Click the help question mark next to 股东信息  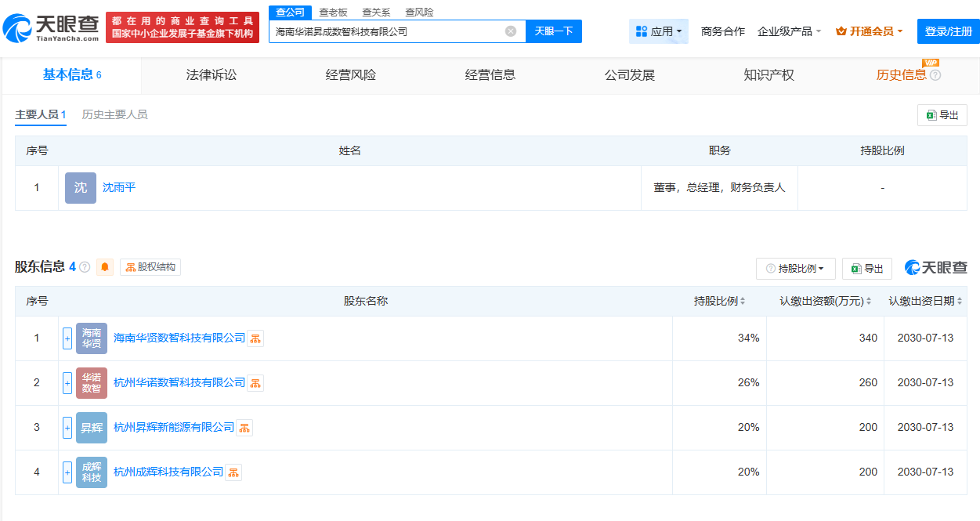tap(85, 267)
